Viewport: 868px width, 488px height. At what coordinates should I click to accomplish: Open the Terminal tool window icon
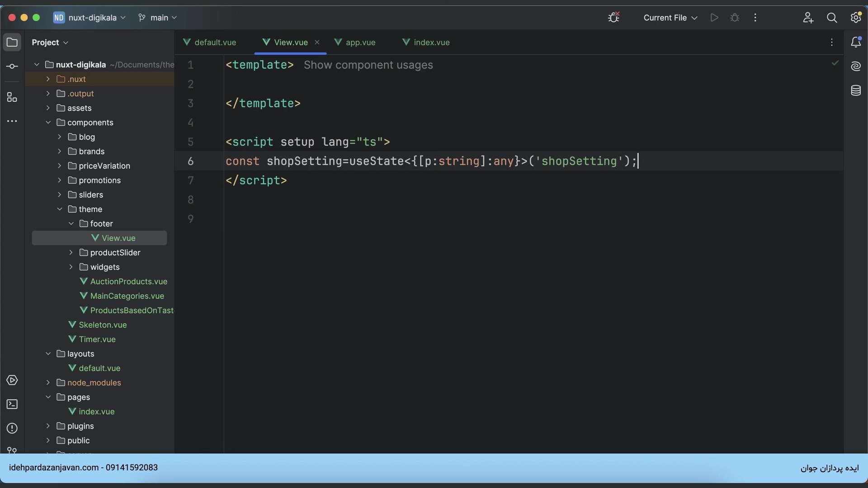tap(12, 404)
